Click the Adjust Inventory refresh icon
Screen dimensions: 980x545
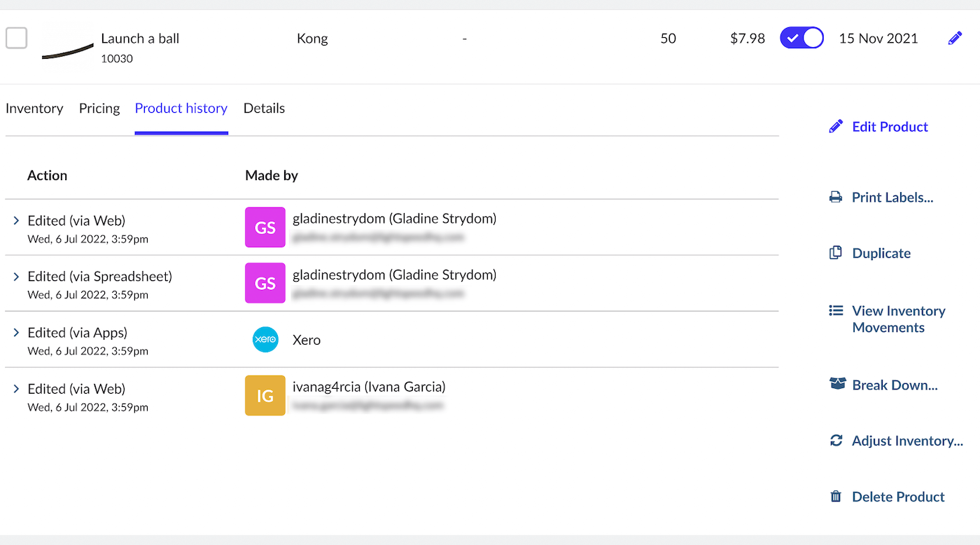(x=836, y=441)
